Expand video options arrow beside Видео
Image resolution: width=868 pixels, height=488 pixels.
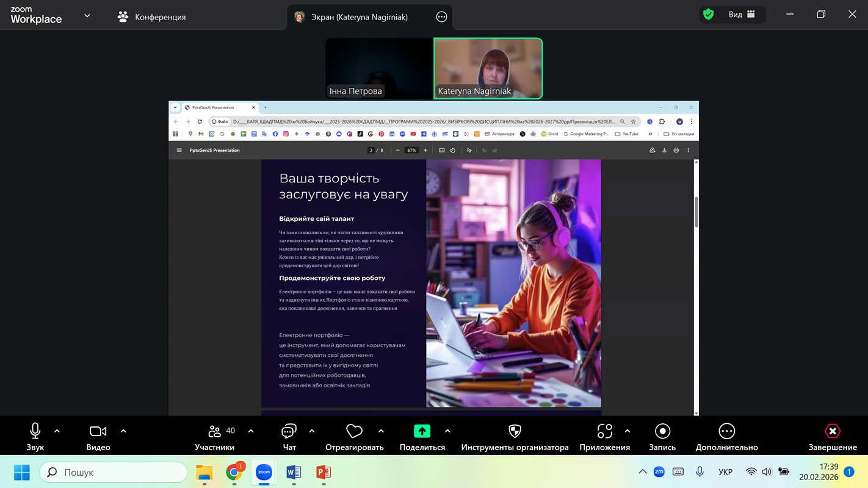coord(123,431)
